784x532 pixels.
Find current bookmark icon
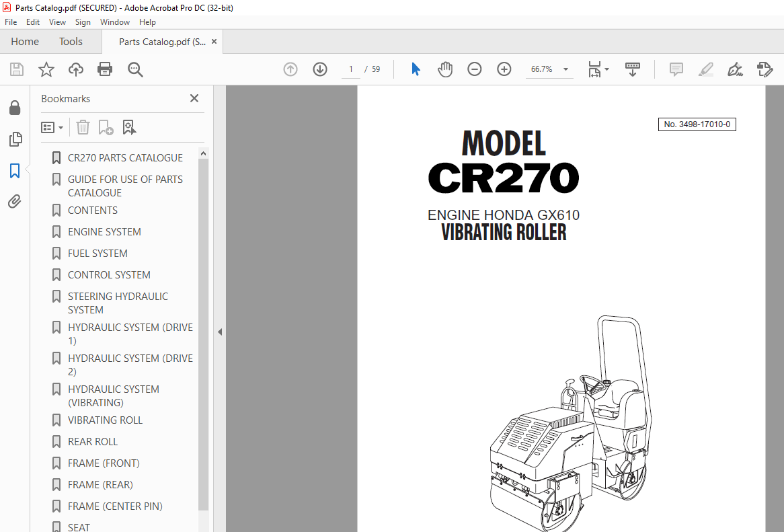pyautogui.click(x=129, y=127)
